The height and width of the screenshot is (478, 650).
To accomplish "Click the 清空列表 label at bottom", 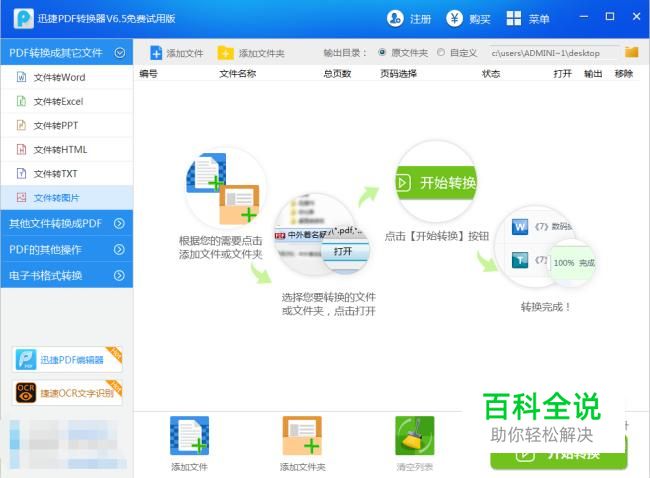I will pos(415,467).
